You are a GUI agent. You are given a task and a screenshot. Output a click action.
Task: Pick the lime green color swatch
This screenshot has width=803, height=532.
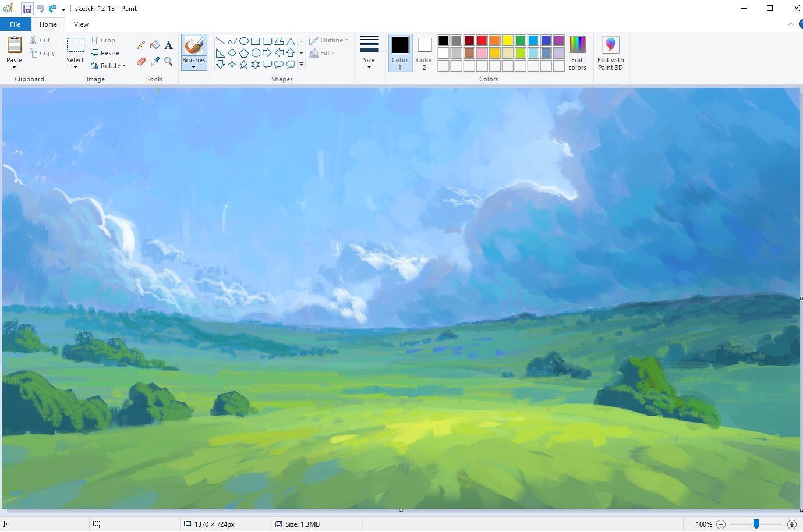coord(521,53)
